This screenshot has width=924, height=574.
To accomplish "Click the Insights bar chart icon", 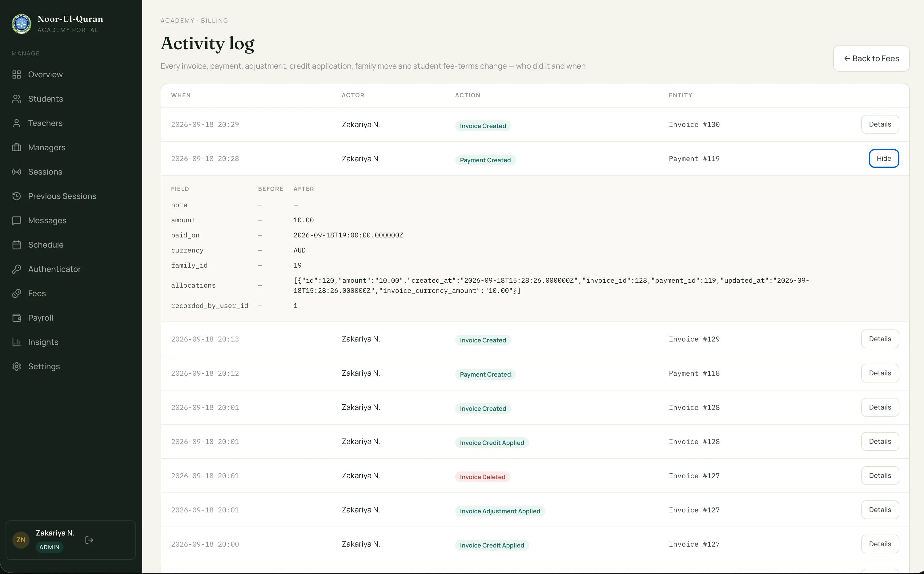I will [16, 342].
